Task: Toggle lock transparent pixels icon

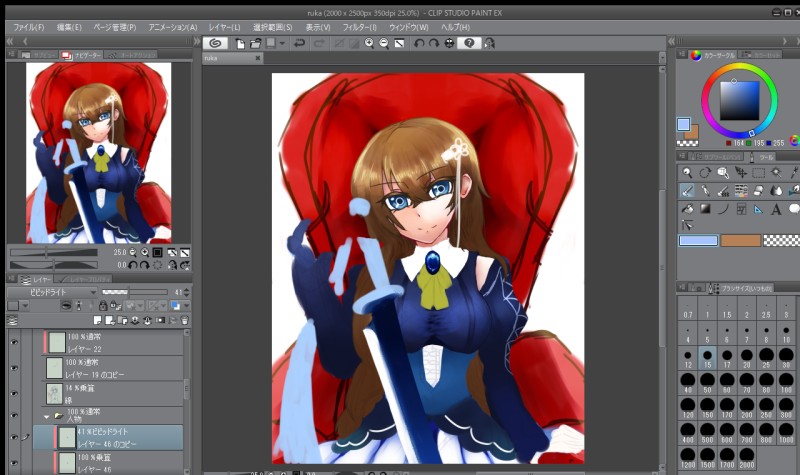Action: [x=116, y=306]
